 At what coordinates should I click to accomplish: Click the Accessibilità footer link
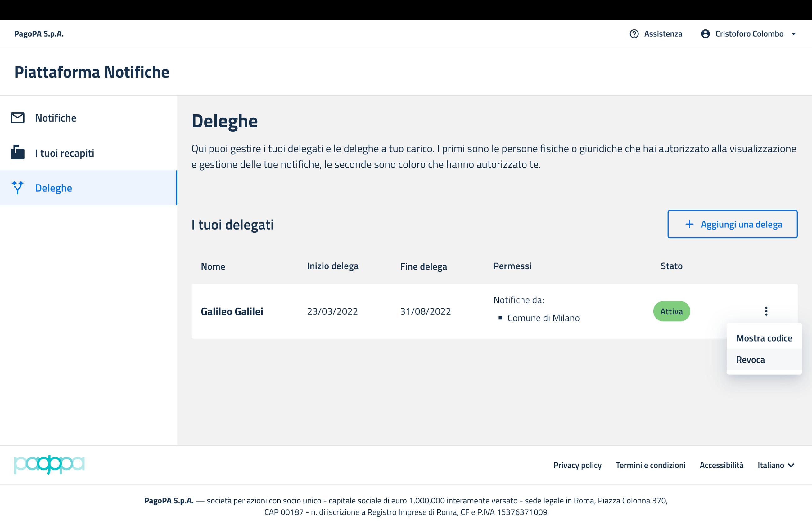click(721, 465)
